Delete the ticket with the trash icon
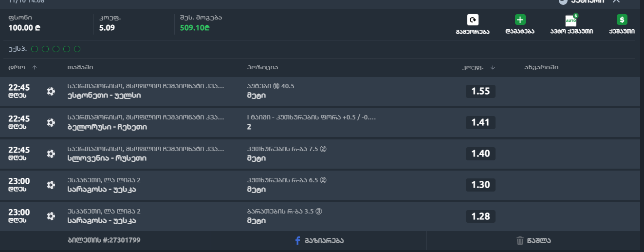Viewport: 644px width, 252px height. pos(520,240)
